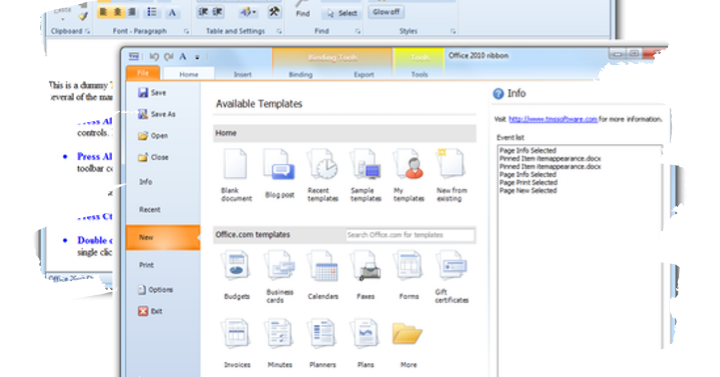Select the Blog post template
Viewport: 720px width, 377px height.
tap(279, 174)
